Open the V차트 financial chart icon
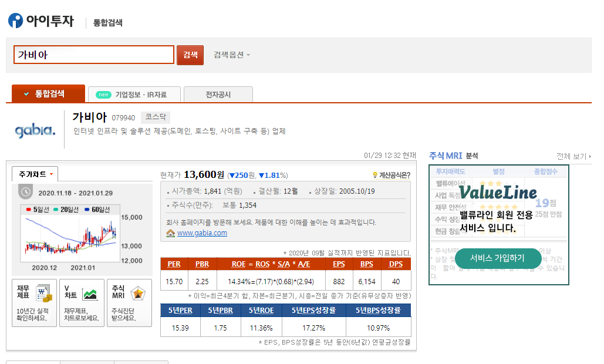Viewport: 604px width, 364px height. click(82, 303)
